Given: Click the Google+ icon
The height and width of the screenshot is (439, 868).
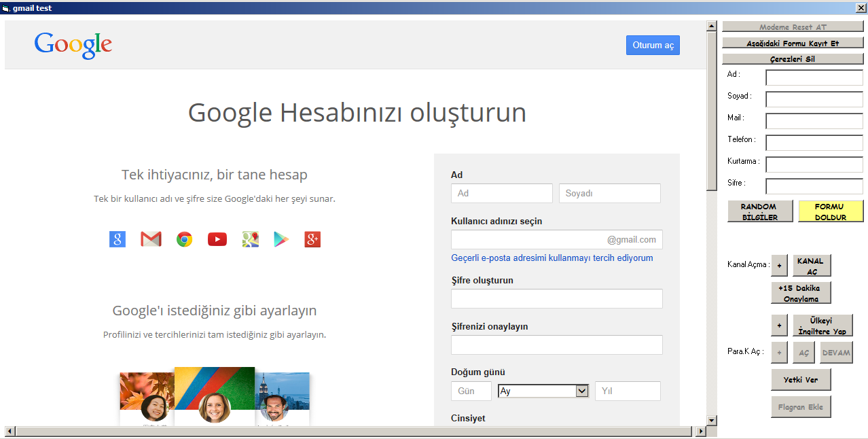Looking at the screenshot, I should pos(312,239).
